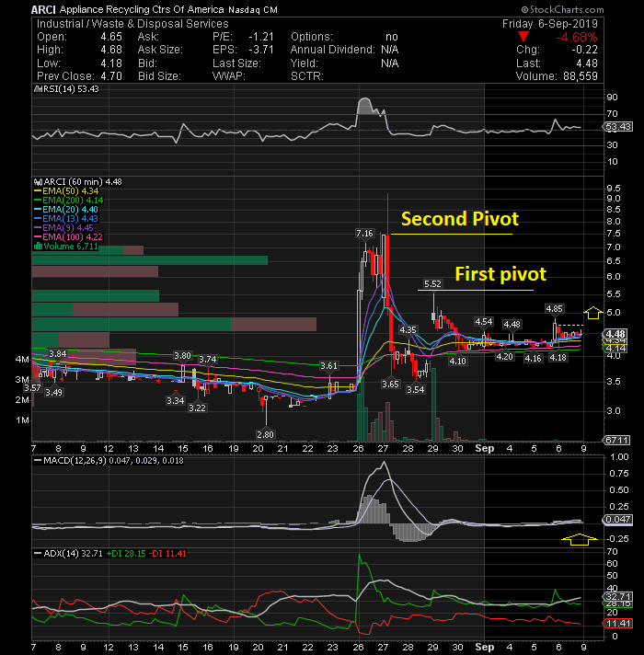Viewport: 644px width, 655px height.
Task: Click the green EMA(200) 4.14 legend entry
Action: 69,201
